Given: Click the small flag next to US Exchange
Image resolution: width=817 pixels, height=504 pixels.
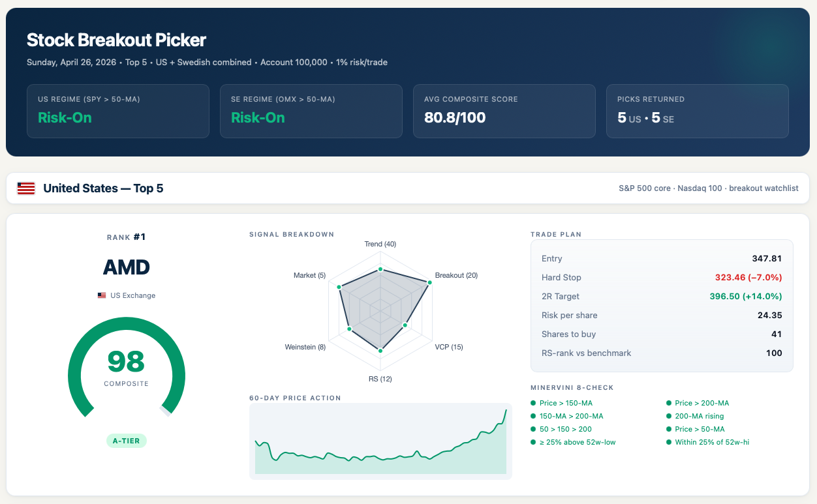Looking at the screenshot, I should 102,295.
